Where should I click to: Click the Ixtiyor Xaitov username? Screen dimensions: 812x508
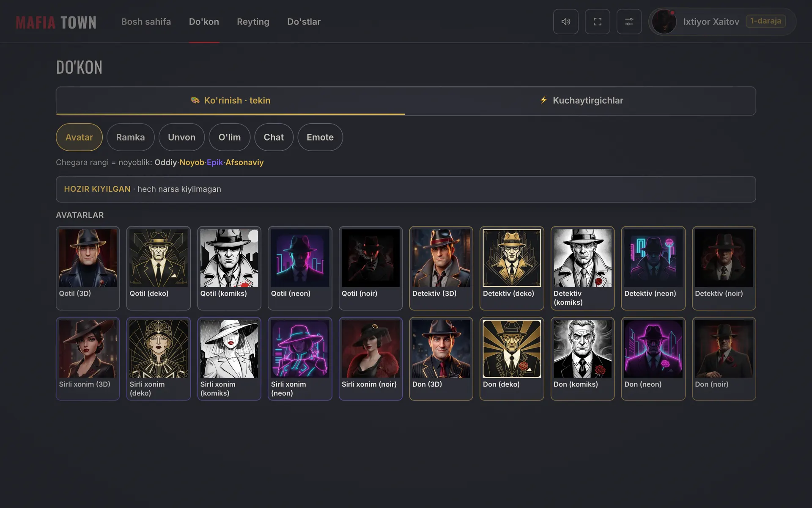711,22
